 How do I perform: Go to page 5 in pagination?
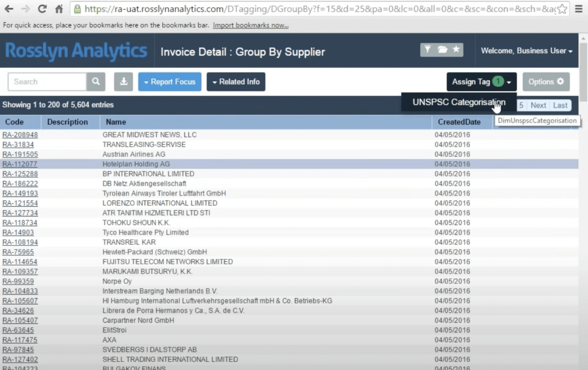point(521,106)
